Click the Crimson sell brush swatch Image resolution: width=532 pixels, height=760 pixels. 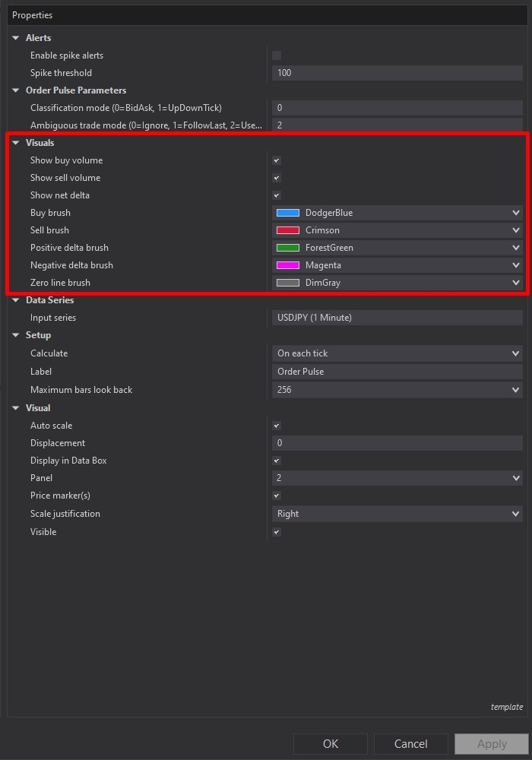coord(288,230)
